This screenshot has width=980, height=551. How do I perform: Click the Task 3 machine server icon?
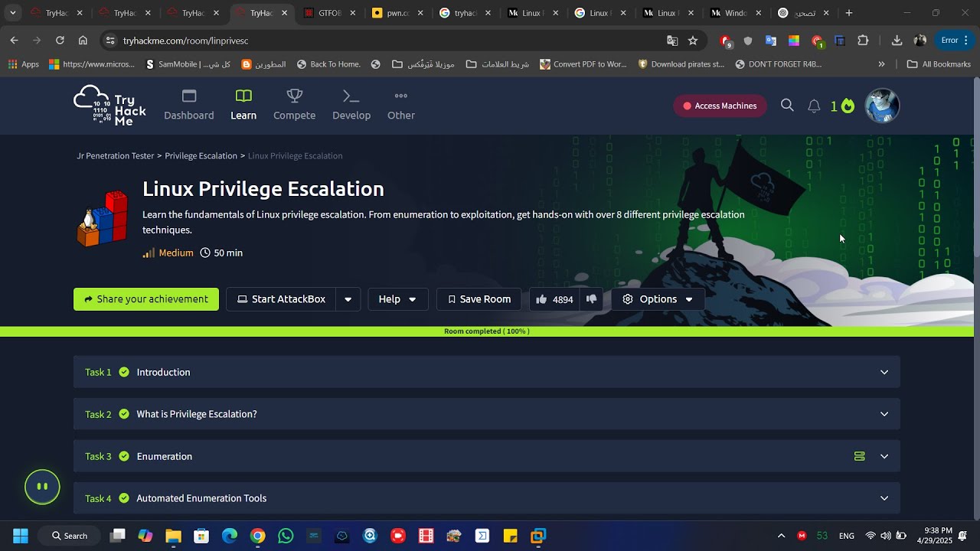tap(860, 456)
